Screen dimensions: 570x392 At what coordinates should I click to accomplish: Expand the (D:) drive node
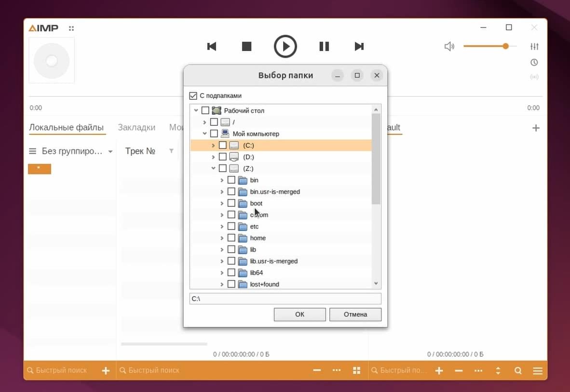[213, 157]
